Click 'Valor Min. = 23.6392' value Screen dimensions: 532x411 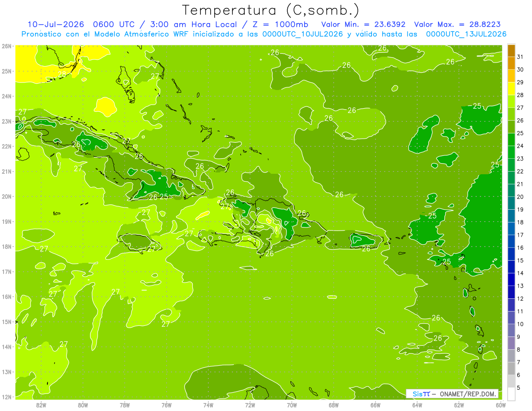click(x=364, y=24)
